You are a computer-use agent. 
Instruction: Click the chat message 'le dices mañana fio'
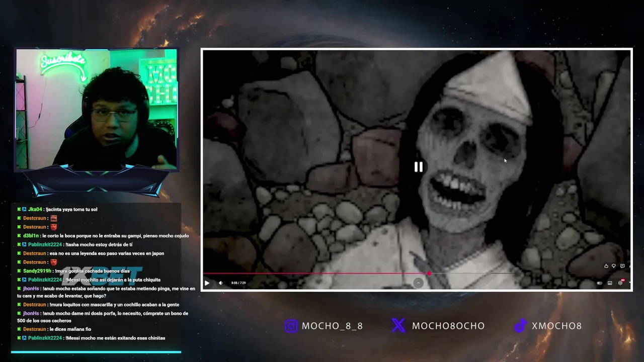[70, 329]
